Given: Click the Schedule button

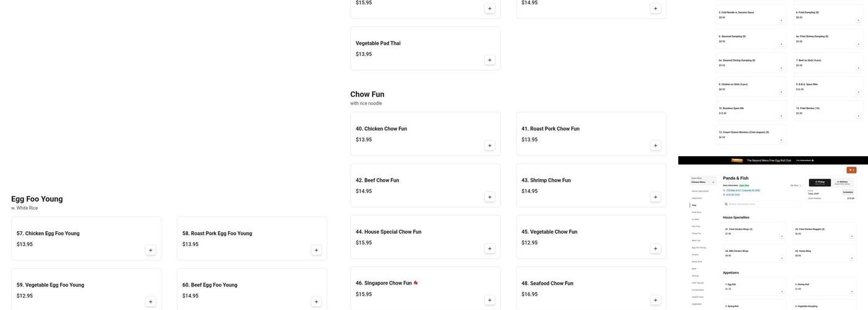Looking at the screenshot, I should click(848, 192).
